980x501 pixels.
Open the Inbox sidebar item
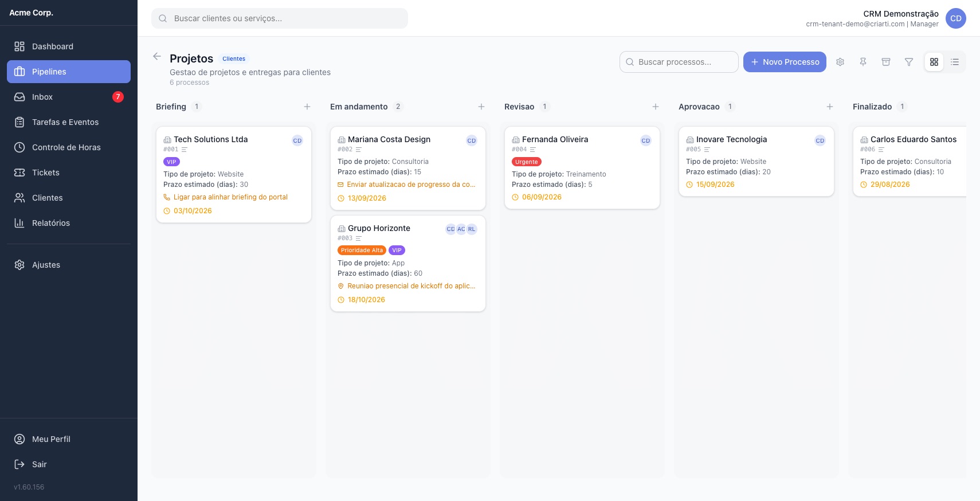point(69,97)
